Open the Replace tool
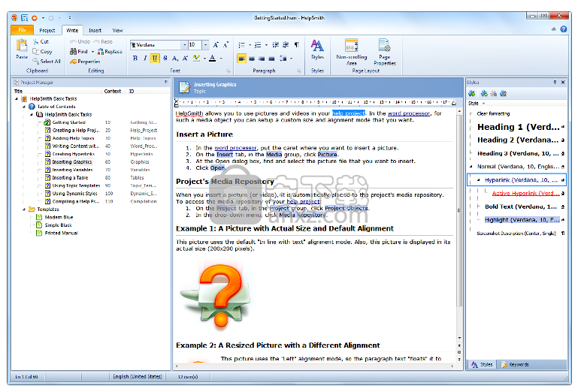Image resolution: width=581 pixels, height=392 pixels. point(110,52)
